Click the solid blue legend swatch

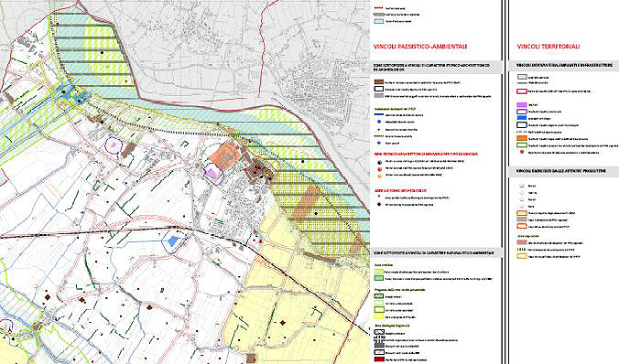tap(522, 118)
